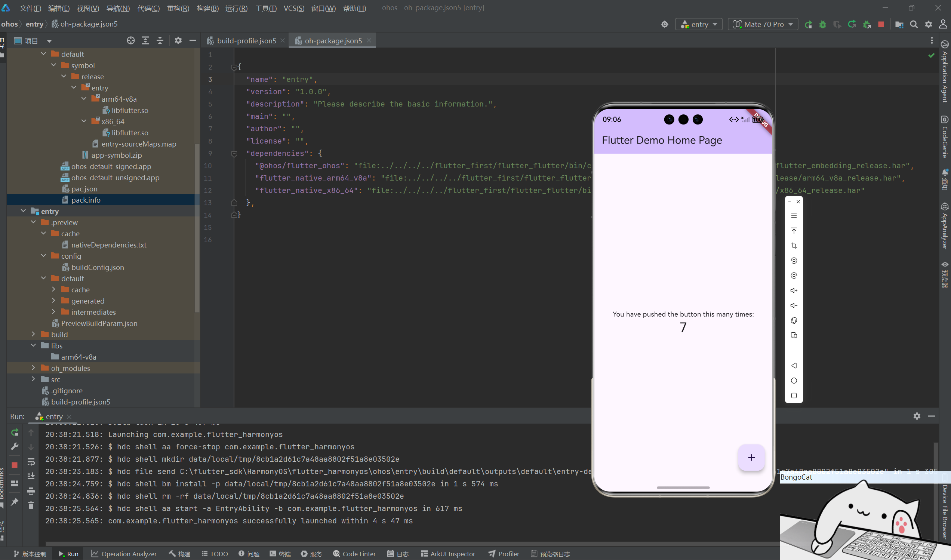Click the Debug entry bug icon

tap(823, 25)
